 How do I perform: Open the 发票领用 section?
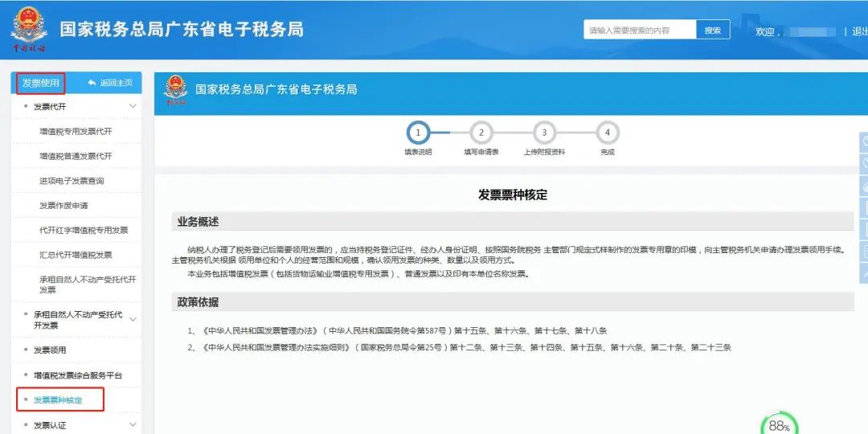[x=50, y=350]
